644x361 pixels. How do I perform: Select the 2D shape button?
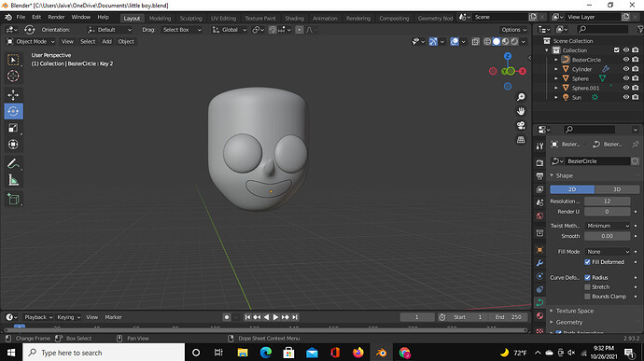[x=572, y=189]
